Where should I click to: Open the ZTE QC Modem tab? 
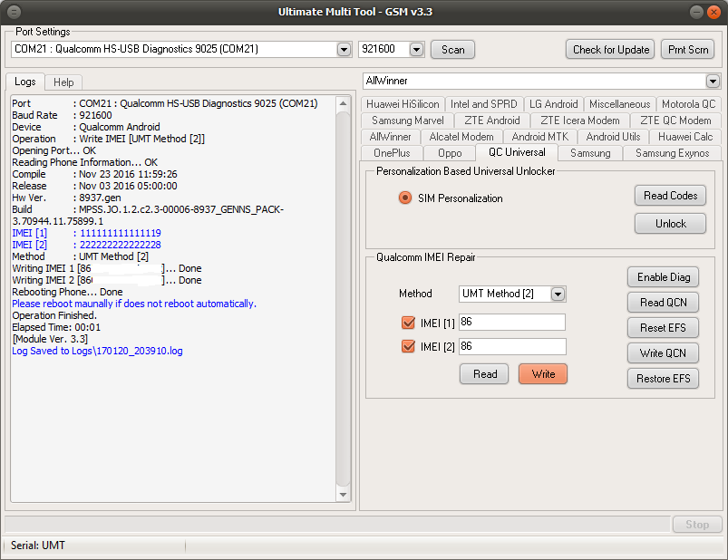pos(675,121)
